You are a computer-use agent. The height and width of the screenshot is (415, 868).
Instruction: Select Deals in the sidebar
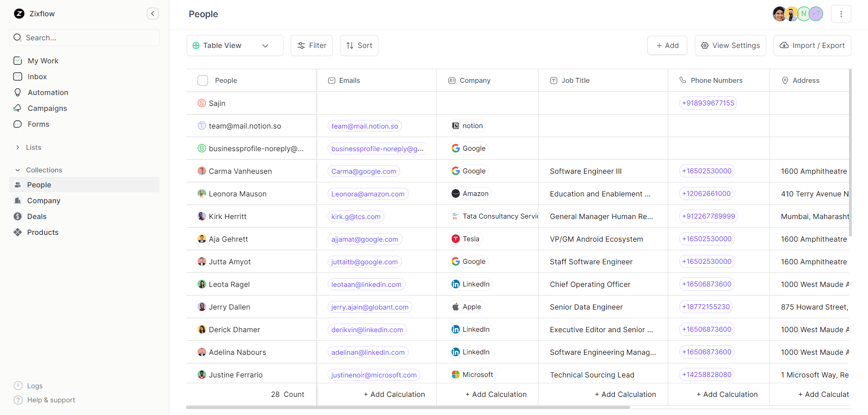point(37,216)
